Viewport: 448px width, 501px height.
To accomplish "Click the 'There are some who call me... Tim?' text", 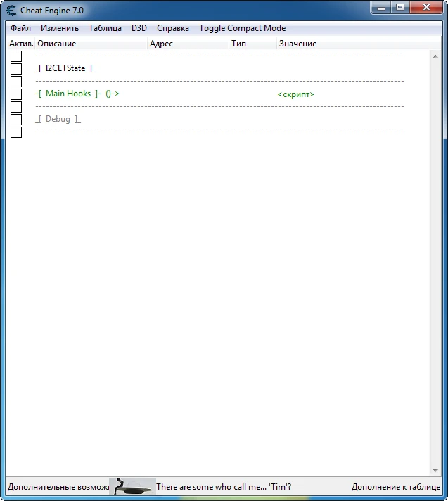I will pyautogui.click(x=224, y=487).
